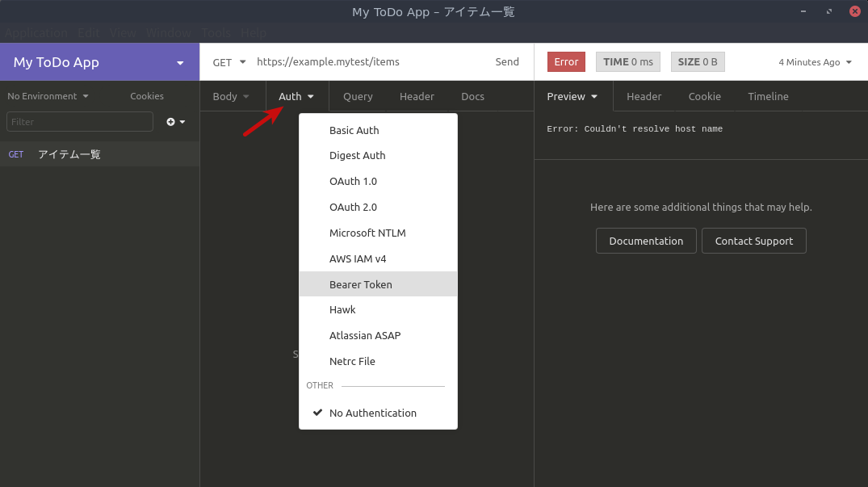
Task: Click the red Error status badge
Action: [566, 61]
